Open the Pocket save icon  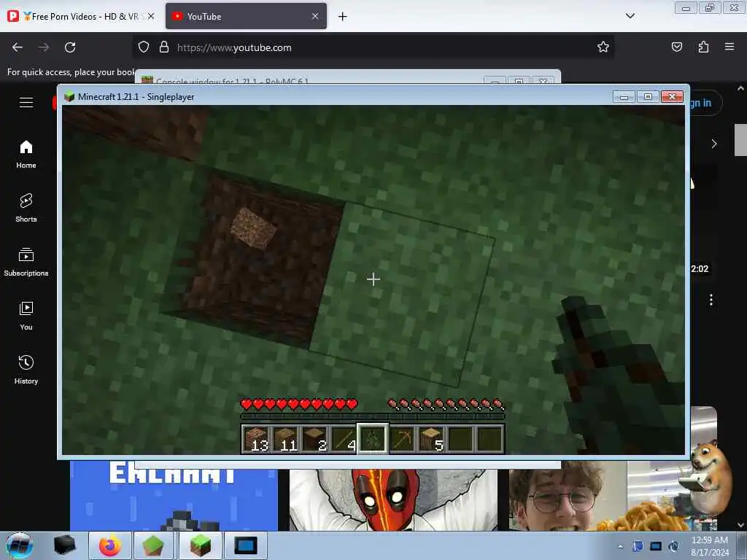click(676, 47)
